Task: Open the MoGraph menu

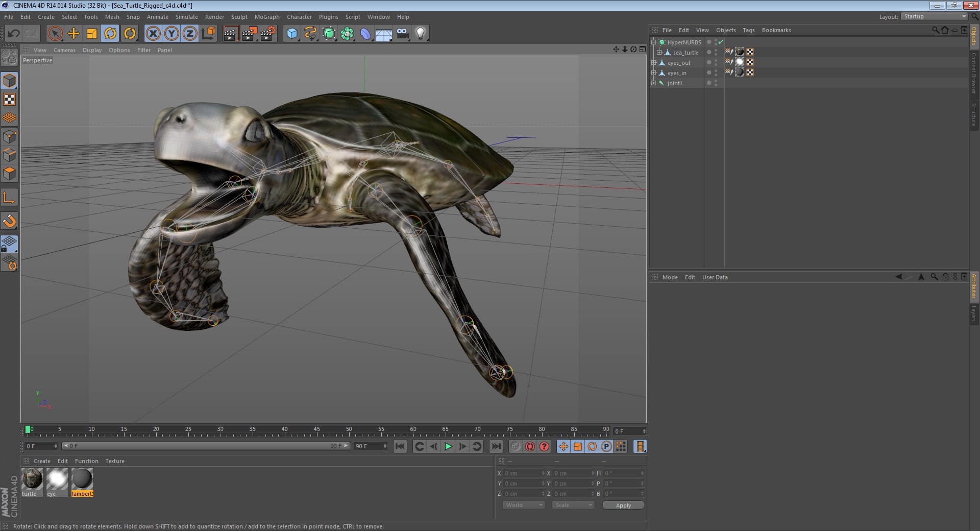Action: pos(267,17)
